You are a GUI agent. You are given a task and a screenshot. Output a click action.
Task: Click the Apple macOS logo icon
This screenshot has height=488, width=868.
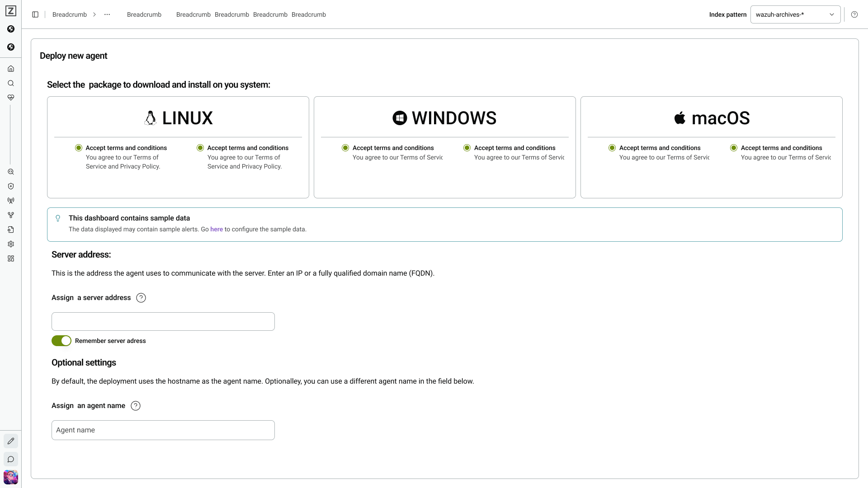(680, 118)
